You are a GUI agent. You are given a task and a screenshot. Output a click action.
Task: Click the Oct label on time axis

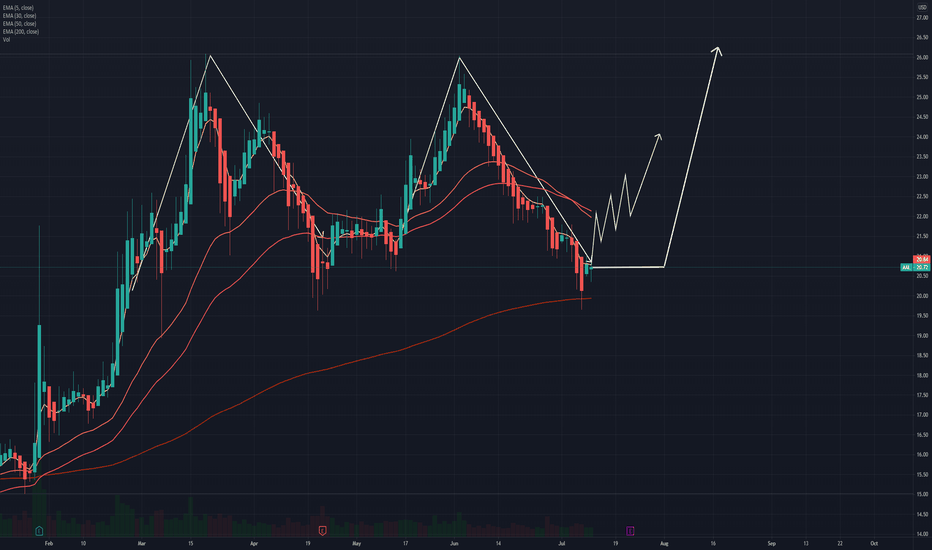click(x=874, y=543)
